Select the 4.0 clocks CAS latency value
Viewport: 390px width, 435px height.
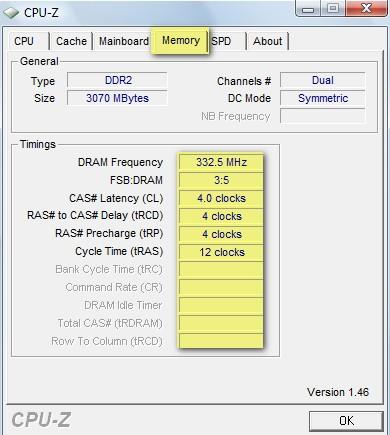pos(221,198)
